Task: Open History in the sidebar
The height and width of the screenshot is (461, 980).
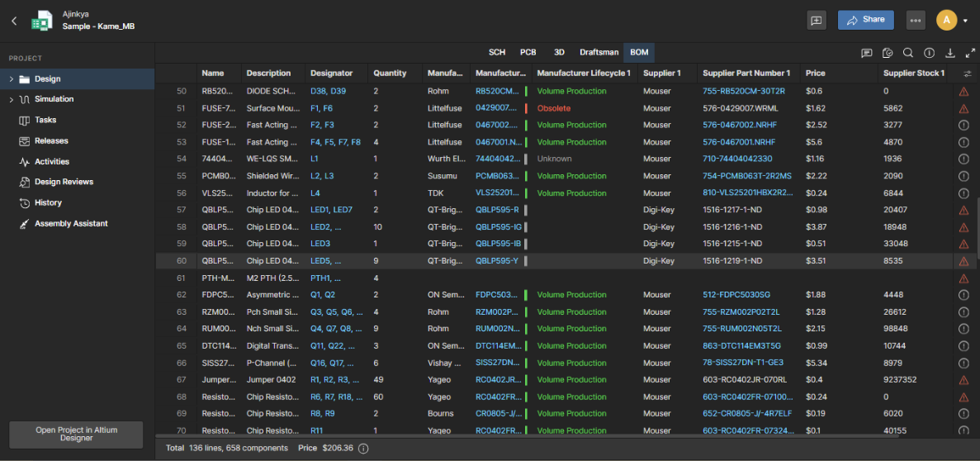Action: (48, 202)
